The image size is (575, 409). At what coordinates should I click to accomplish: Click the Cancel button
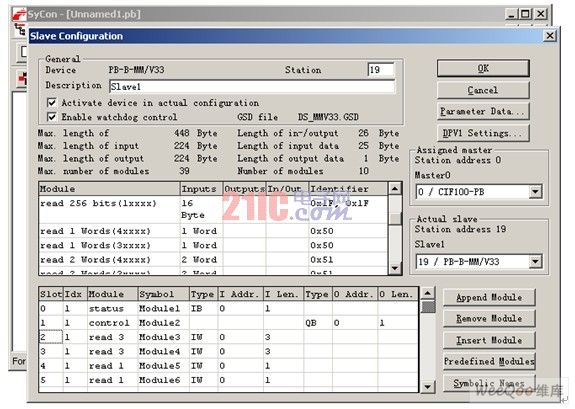click(x=483, y=90)
